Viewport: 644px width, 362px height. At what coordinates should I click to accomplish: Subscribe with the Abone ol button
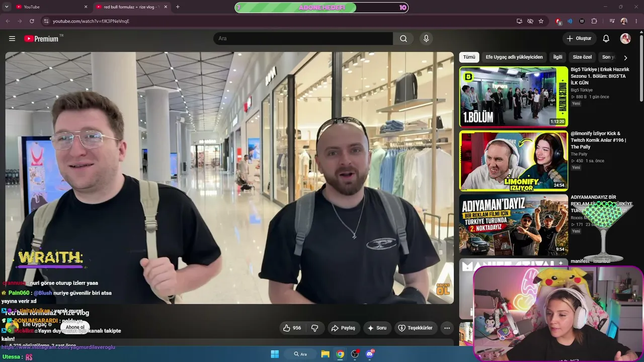coord(75,327)
